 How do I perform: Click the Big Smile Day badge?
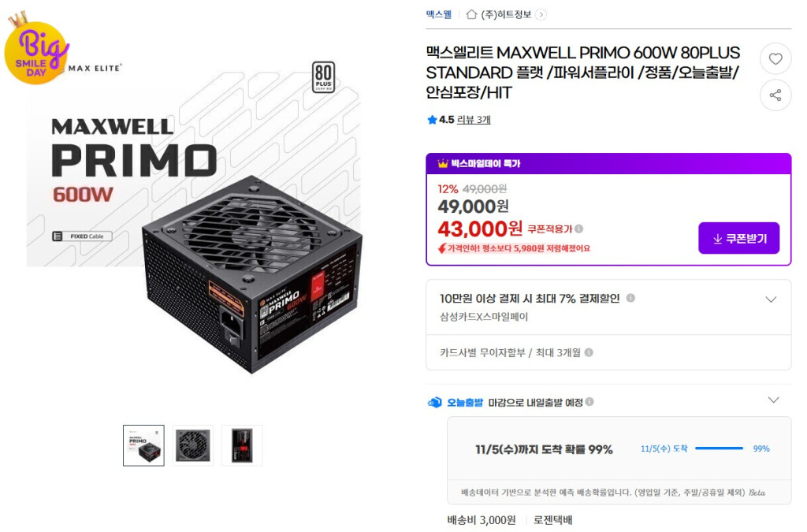pos(35,50)
